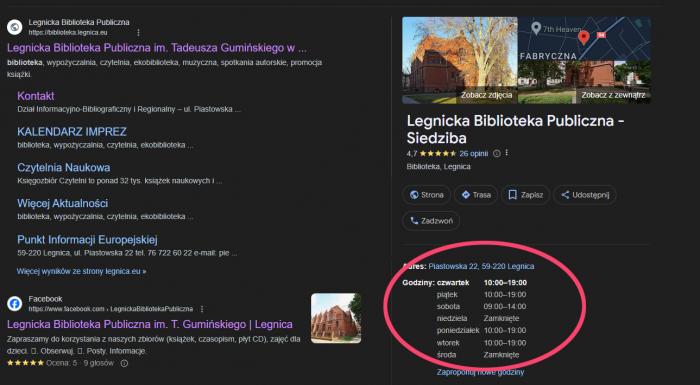Screen dimensions: 700x385
Task: Click the globe favicon of Legnicka Biblioteka result
Action: (x=15, y=27)
